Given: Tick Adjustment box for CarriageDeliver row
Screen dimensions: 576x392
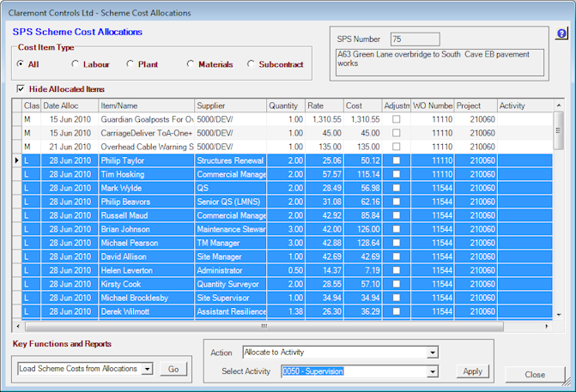Looking at the screenshot, I should (x=396, y=133).
